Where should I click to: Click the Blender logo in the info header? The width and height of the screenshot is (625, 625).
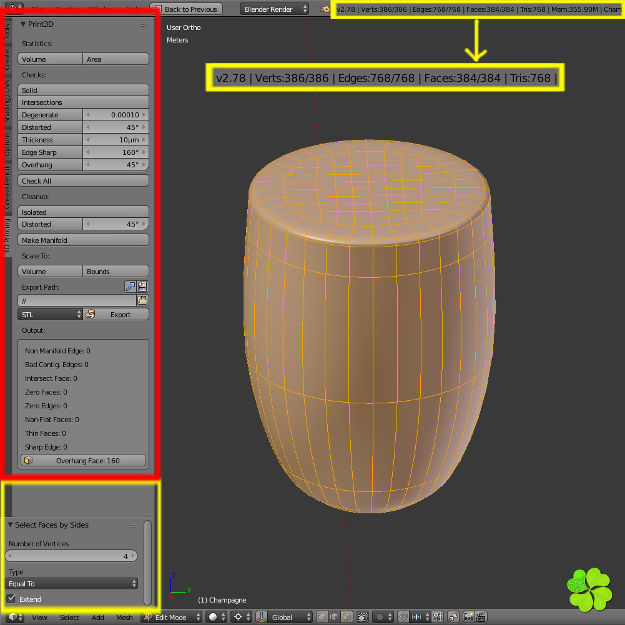325,9
